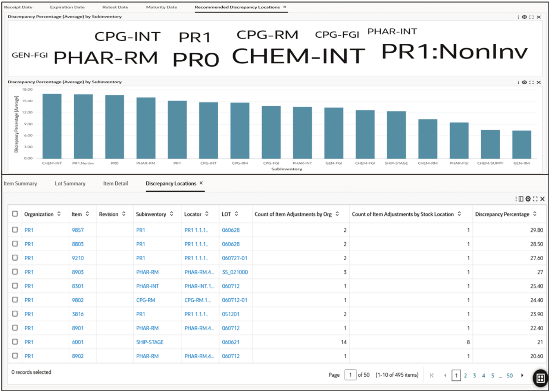Open the SHIP-STAGE subinventory link

[150, 342]
